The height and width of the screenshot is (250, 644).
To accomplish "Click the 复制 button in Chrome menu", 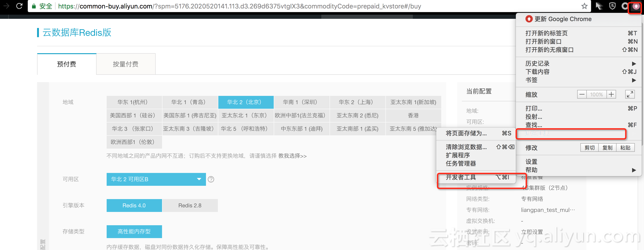I will (607, 148).
